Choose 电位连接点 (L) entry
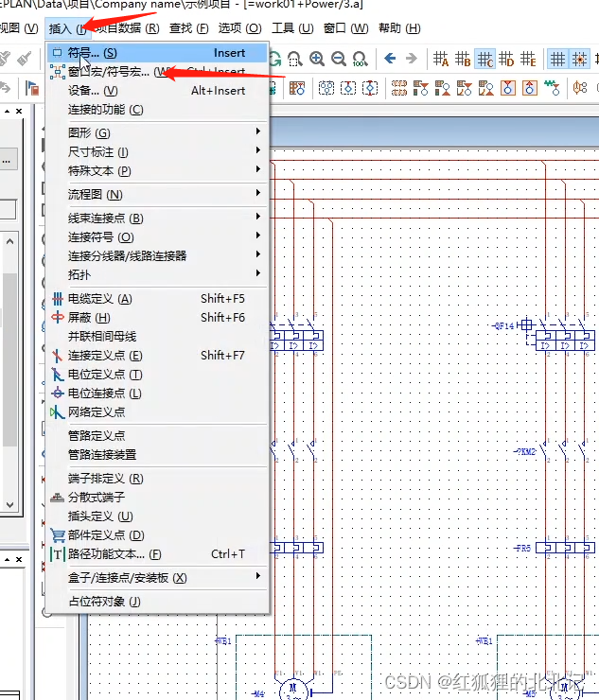 click(x=158, y=393)
